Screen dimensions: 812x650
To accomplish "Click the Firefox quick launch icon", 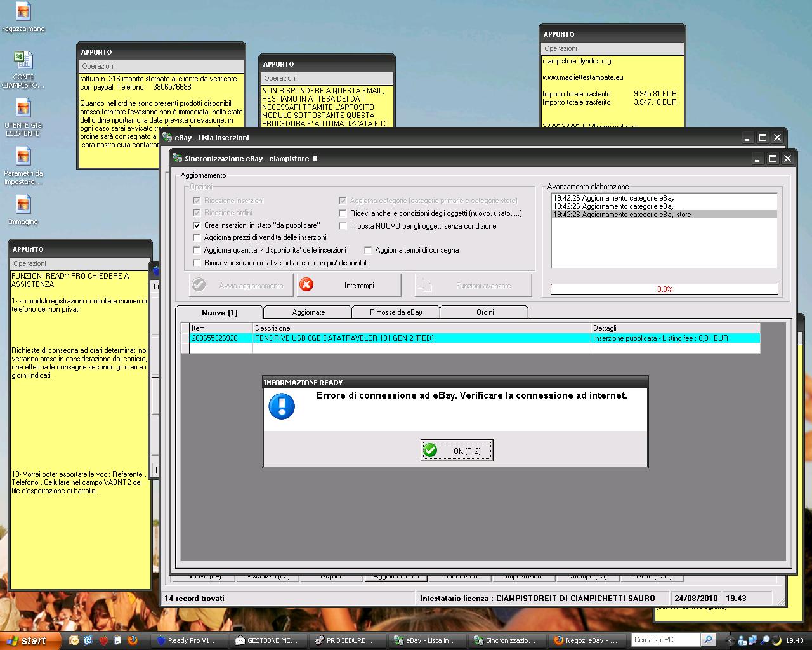I will [133, 640].
